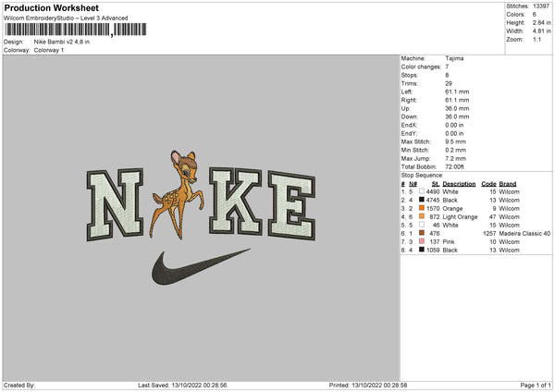The height and width of the screenshot is (392, 555).
Task: Select the code 47 in the Light Orange row
Action: (493, 217)
